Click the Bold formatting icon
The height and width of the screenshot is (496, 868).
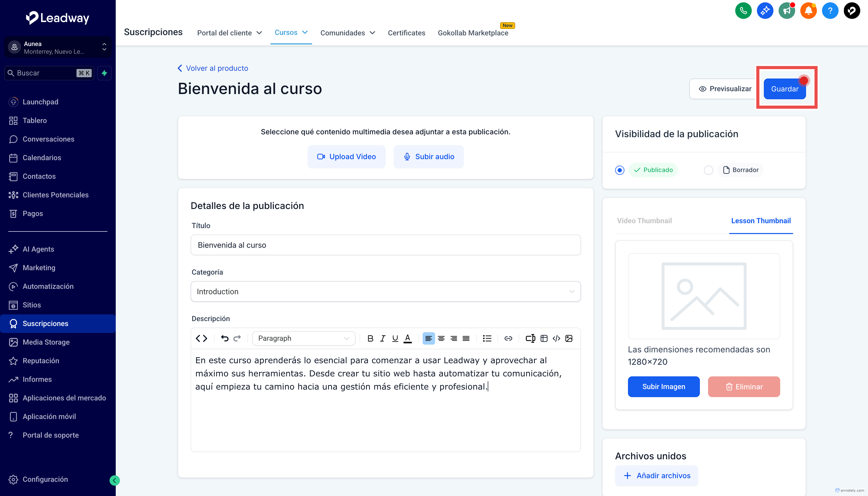point(370,338)
